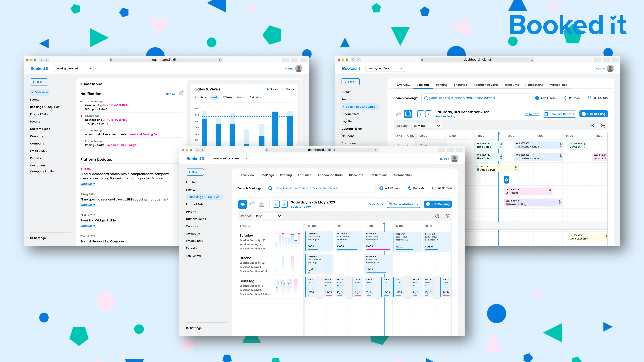Select the Week range in Sales & Views
644x362 pixels.
(214, 97)
